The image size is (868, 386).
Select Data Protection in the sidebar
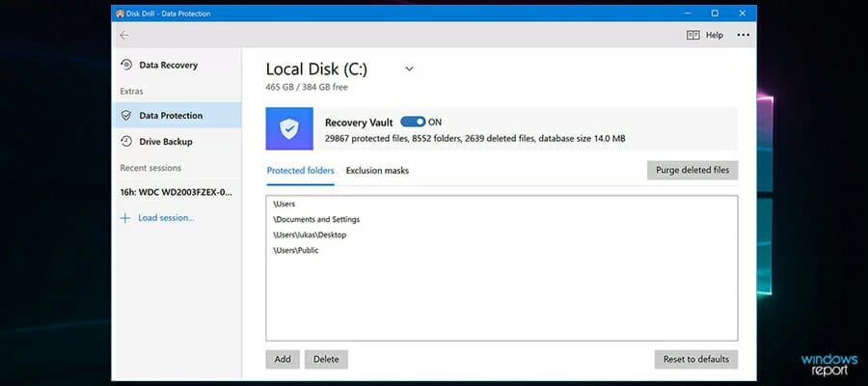176,115
